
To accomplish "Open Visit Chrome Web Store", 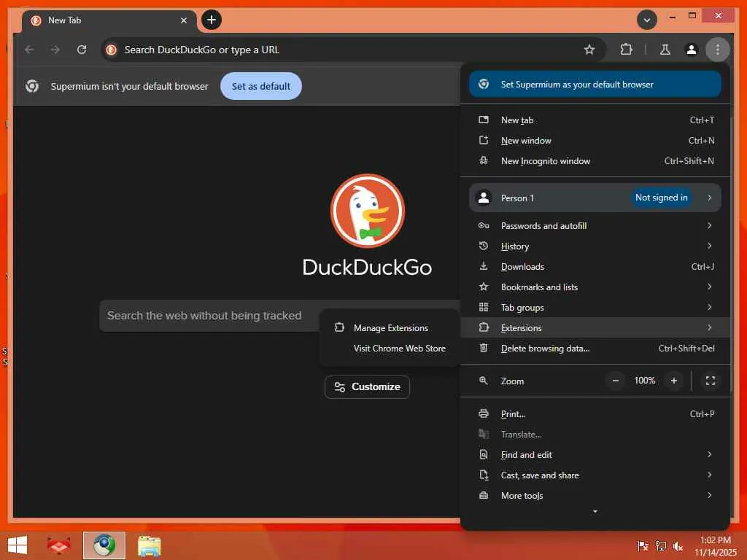I will pyautogui.click(x=390, y=348).
